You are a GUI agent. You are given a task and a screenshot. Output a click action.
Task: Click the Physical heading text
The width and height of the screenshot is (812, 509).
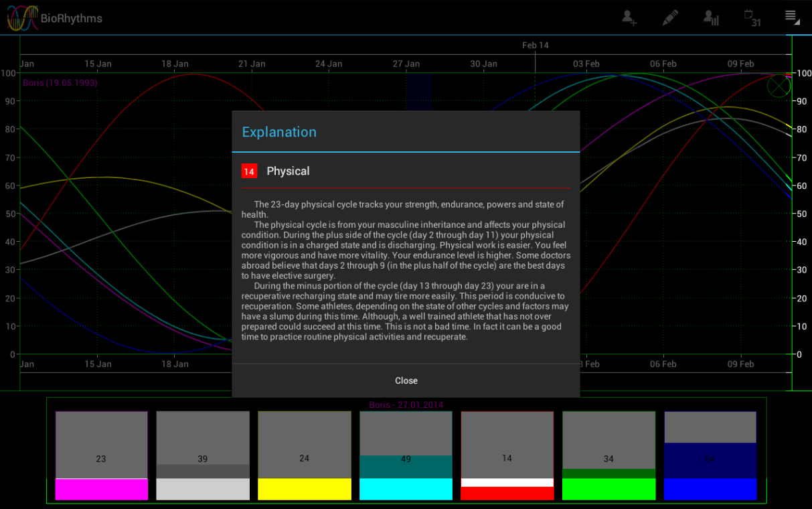(288, 171)
